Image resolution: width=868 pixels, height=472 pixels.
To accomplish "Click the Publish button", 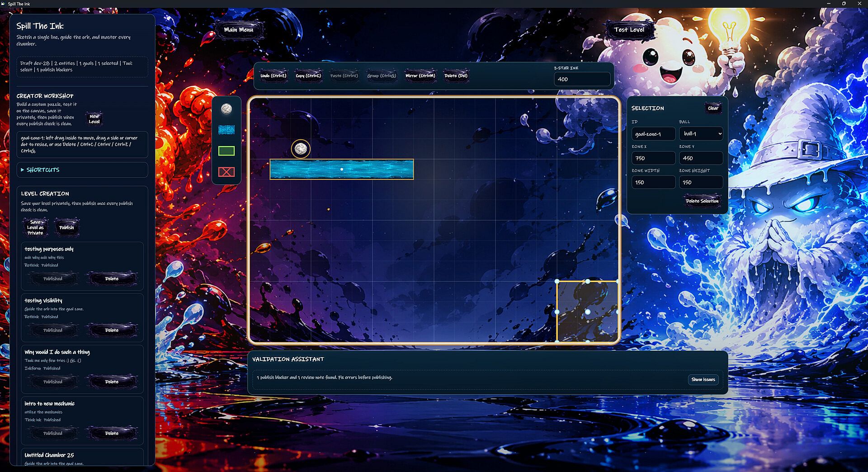I will click(x=66, y=227).
